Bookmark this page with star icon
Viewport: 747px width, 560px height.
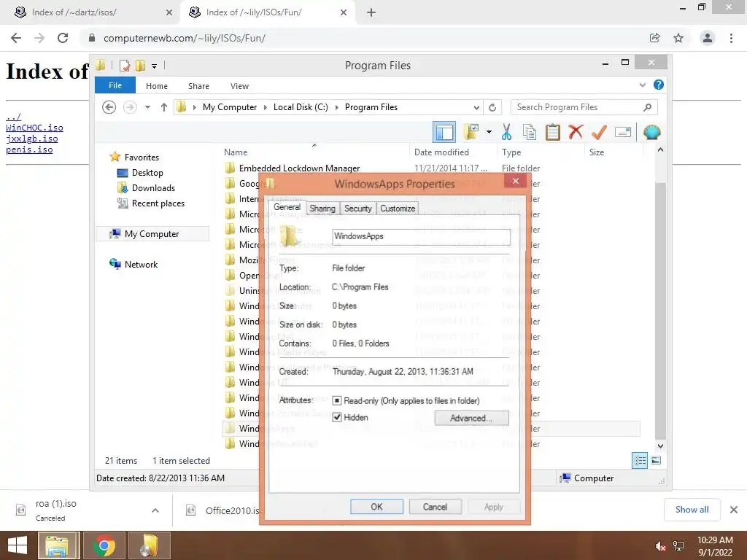click(x=678, y=38)
